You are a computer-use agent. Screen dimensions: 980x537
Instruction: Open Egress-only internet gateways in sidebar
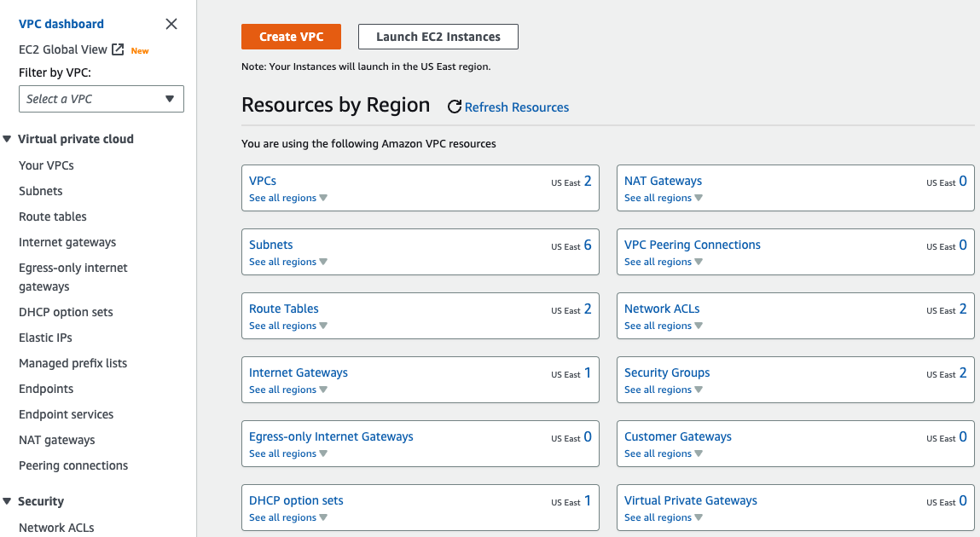click(73, 277)
